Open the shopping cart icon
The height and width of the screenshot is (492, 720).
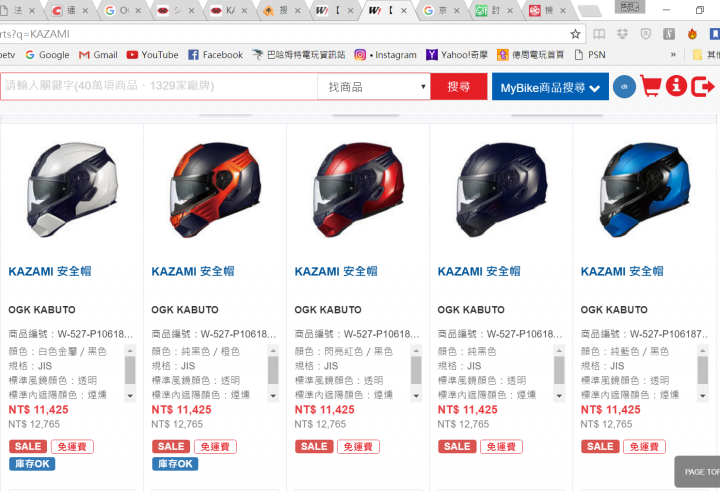(x=651, y=86)
